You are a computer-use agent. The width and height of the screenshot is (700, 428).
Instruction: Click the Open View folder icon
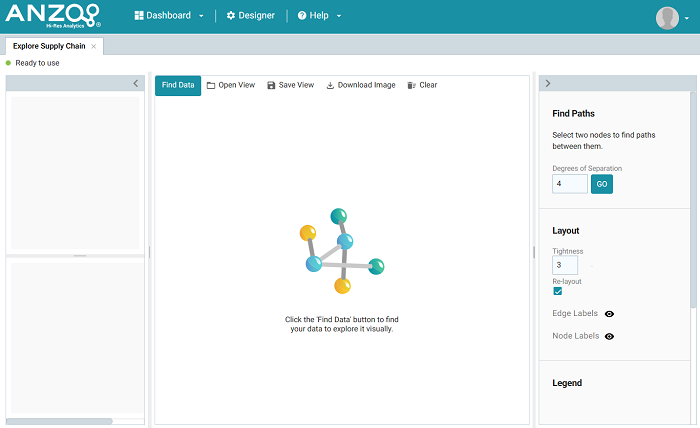(x=211, y=85)
